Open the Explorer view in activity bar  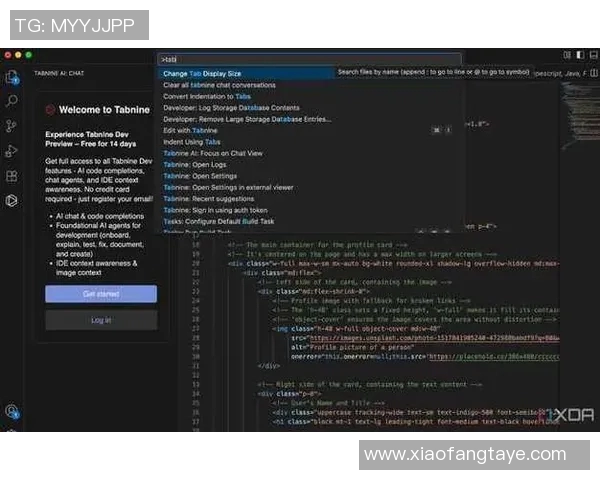11,76
